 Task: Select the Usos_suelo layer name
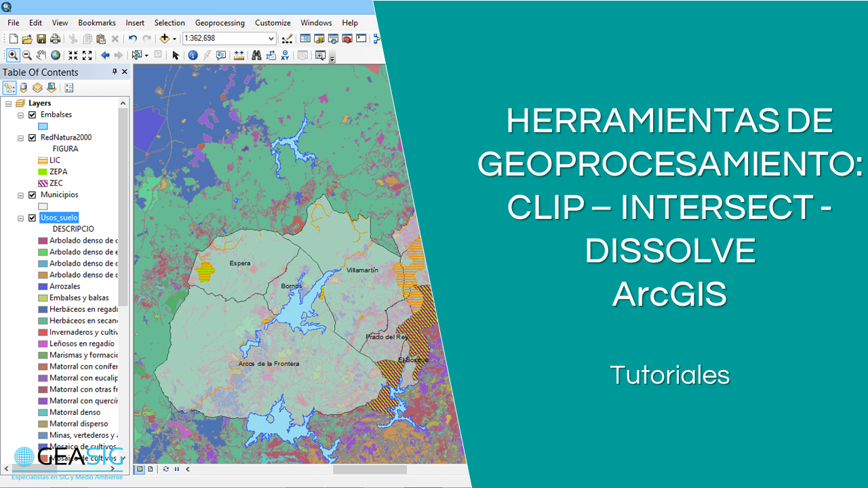pos(59,218)
